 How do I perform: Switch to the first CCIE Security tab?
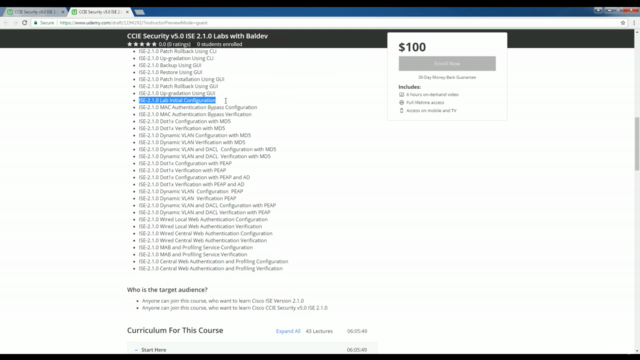(x=36, y=12)
